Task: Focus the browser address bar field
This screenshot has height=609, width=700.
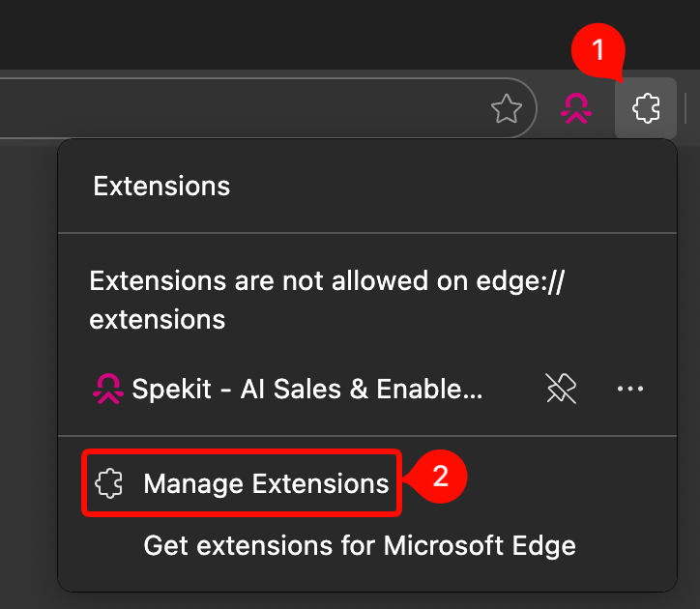Action: click(x=242, y=108)
